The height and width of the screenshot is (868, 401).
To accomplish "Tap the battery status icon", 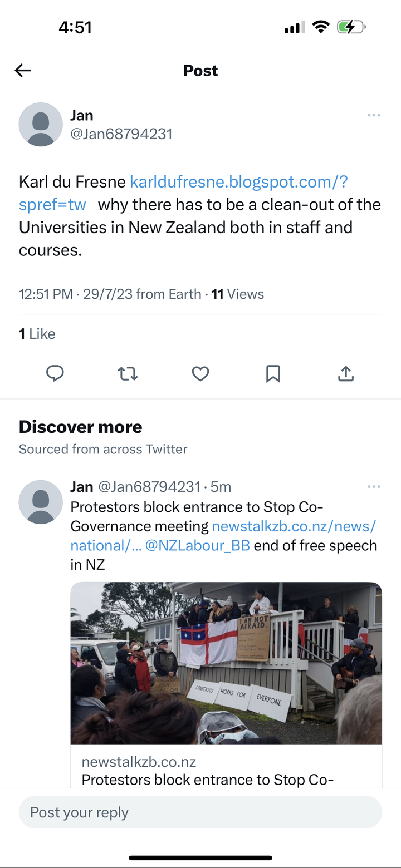I will [350, 27].
